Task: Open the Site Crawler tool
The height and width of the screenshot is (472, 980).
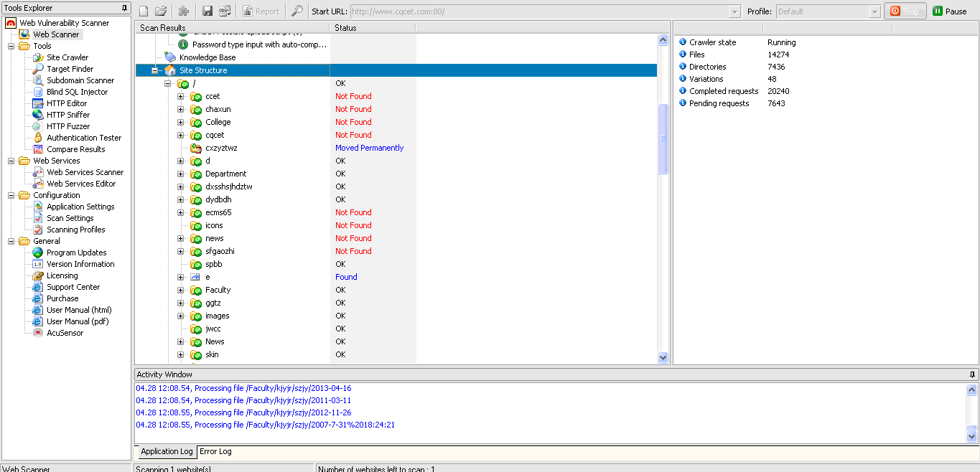Action: (67, 57)
